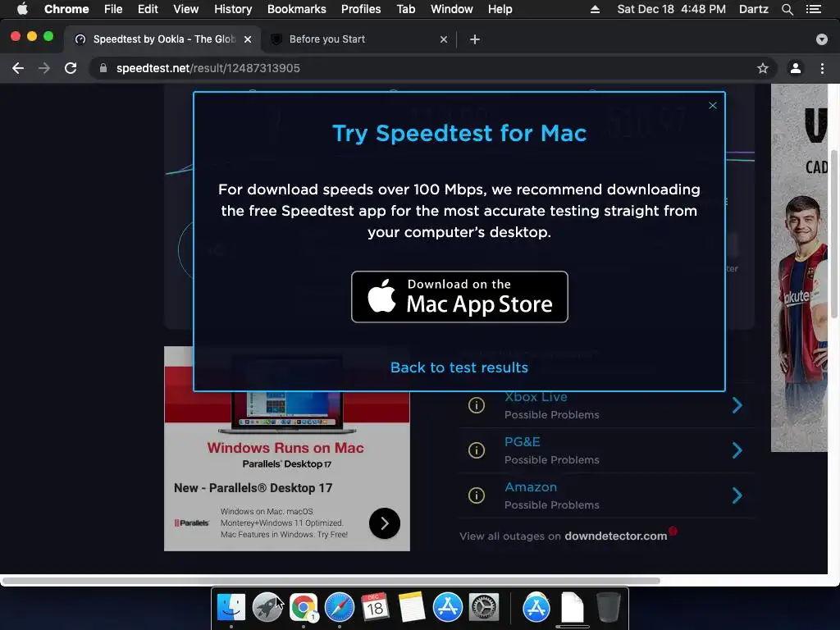Viewport: 840px width, 630px height.
Task: Open Chrome profile avatar icon
Action: [795, 68]
